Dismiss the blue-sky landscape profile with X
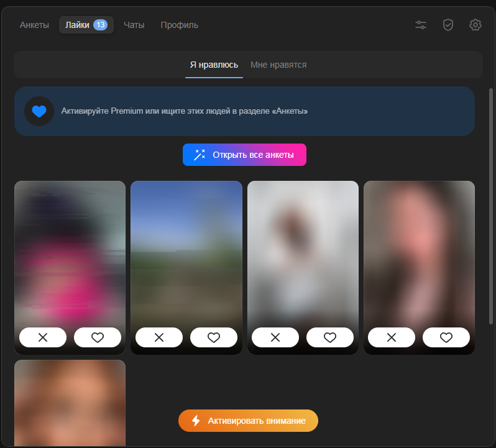The height and width of the screenshot is (448, 496). (x=159, y=337)
